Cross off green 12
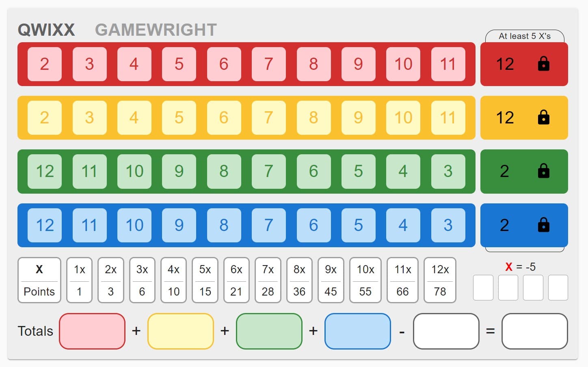Screen dimensions: 588x367 [x=45, y=171]
